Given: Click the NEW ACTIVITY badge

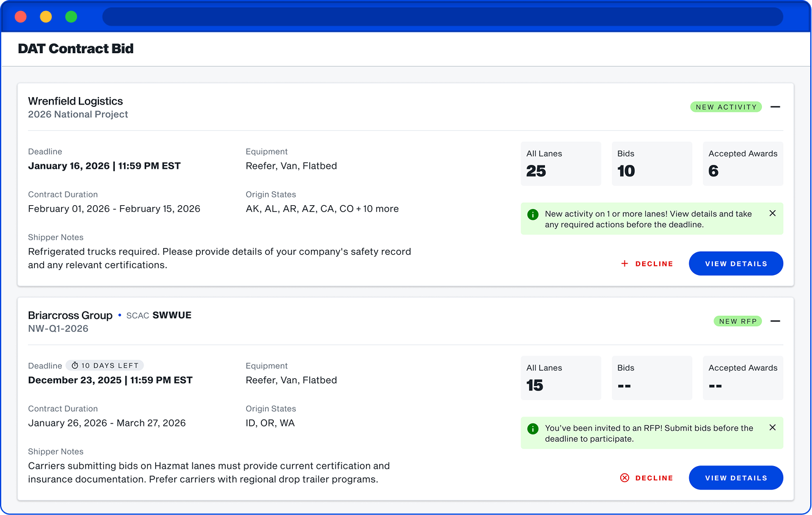Looking at the screenshot, I should point(726,107).
